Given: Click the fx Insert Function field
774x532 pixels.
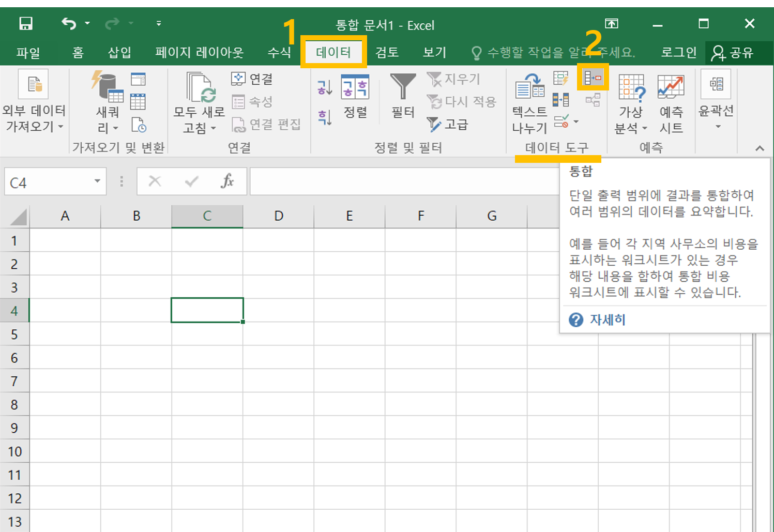Looking at the screenshot, I should point(227,181).
